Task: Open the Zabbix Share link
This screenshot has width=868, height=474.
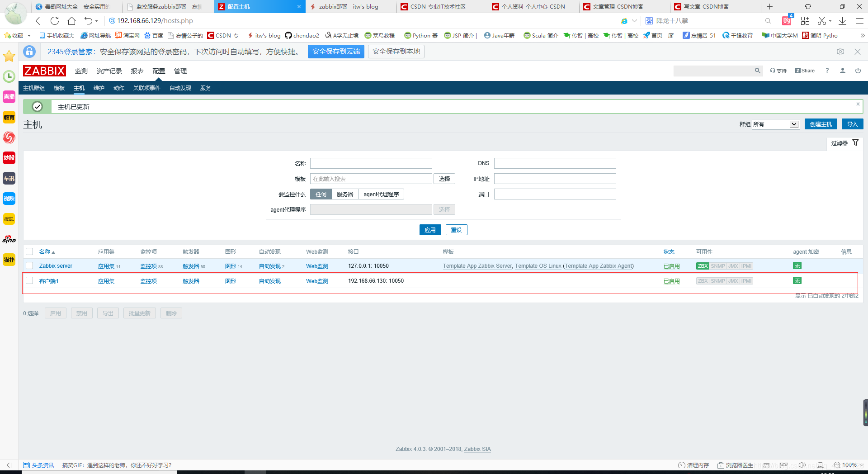Action: pyautogui.click(x=805, y=71)
